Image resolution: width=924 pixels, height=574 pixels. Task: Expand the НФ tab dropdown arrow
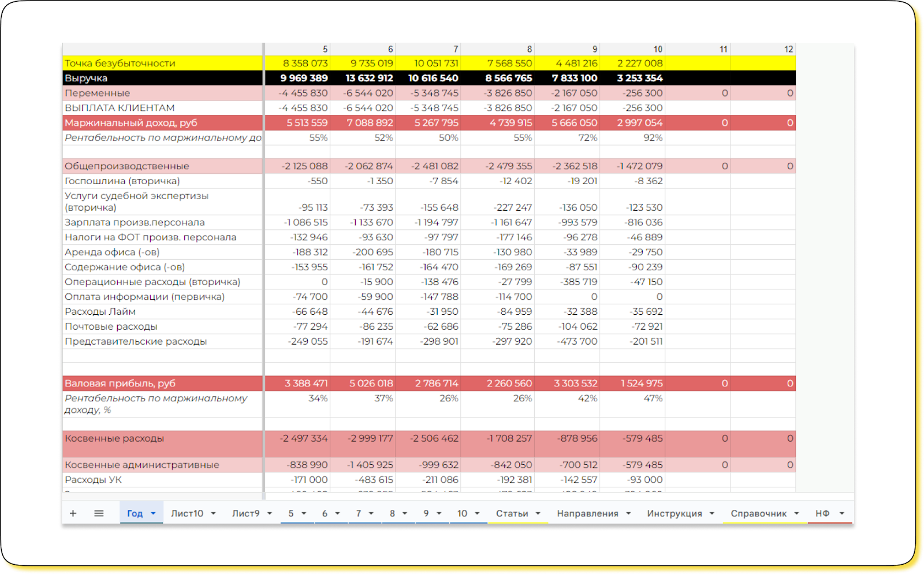842,513
